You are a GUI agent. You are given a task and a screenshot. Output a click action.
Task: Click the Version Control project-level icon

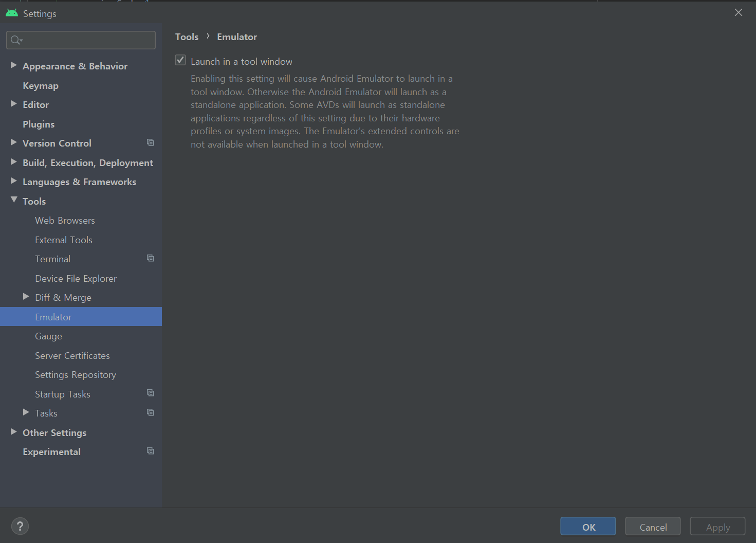point(151,142)
